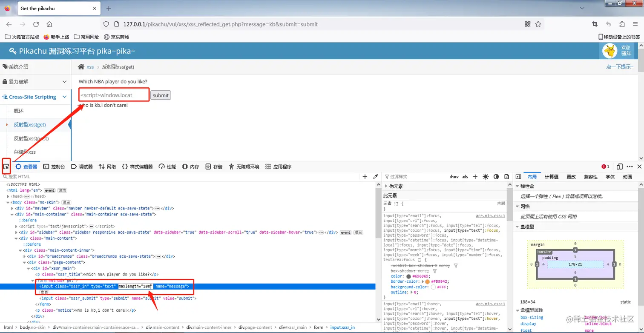The height and width of the screenshot is (333, 644).
Task: Open the 点一下提示 hint link
Action: pos(620,67)
